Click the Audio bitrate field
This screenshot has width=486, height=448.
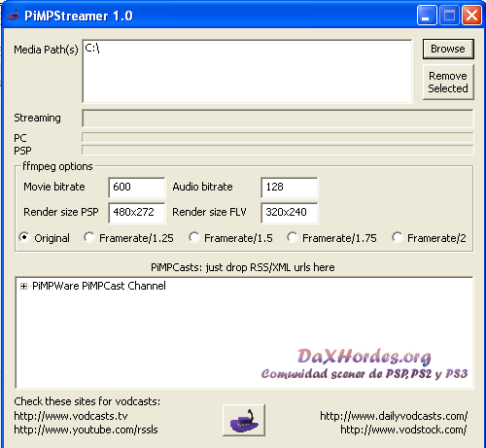[290, 187]
